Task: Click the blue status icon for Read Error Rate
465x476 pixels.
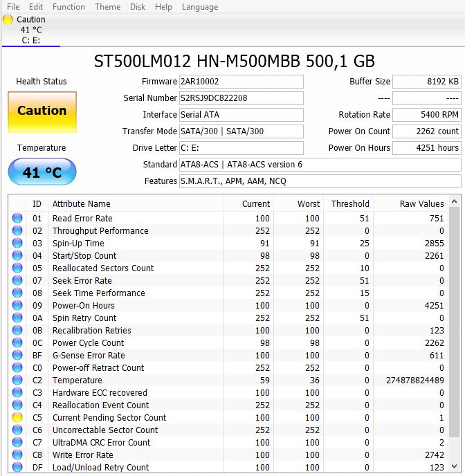Action: tap(17, 218)
